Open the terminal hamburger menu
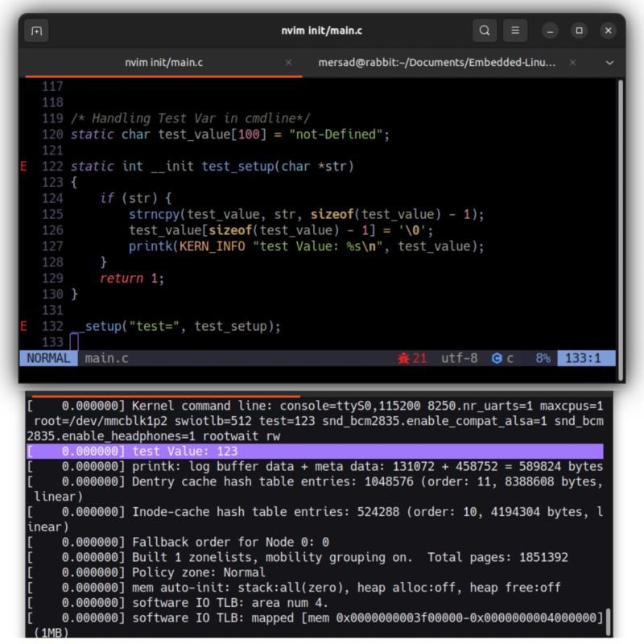Screen dimensions: 644x644 click(x=515, y=31)
